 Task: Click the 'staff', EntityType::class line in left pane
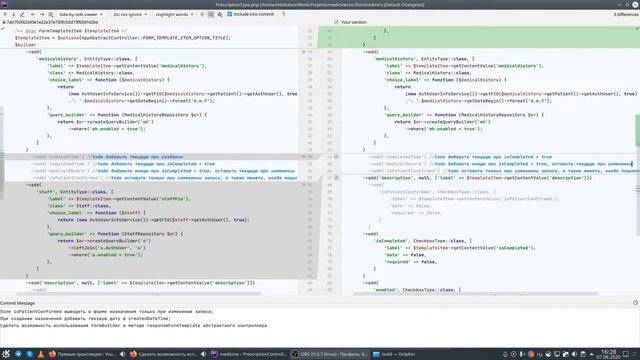75,192
